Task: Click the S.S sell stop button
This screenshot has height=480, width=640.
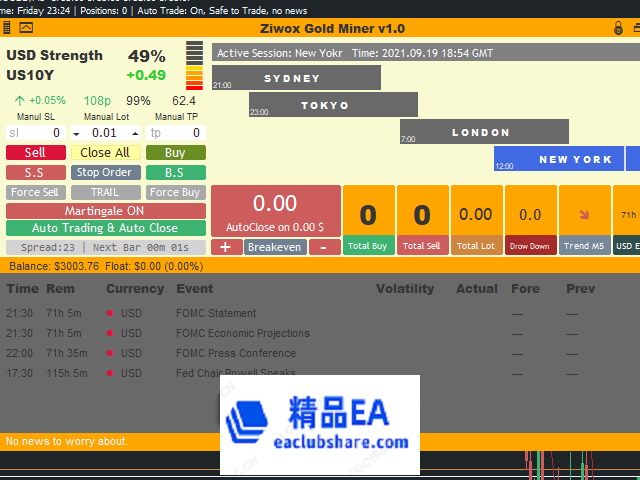Action: tap(36, 172)
